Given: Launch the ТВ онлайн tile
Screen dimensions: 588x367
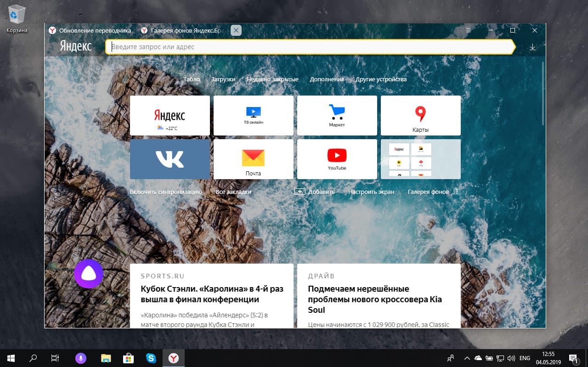Looking at the screenshot, I should point(253,115).
